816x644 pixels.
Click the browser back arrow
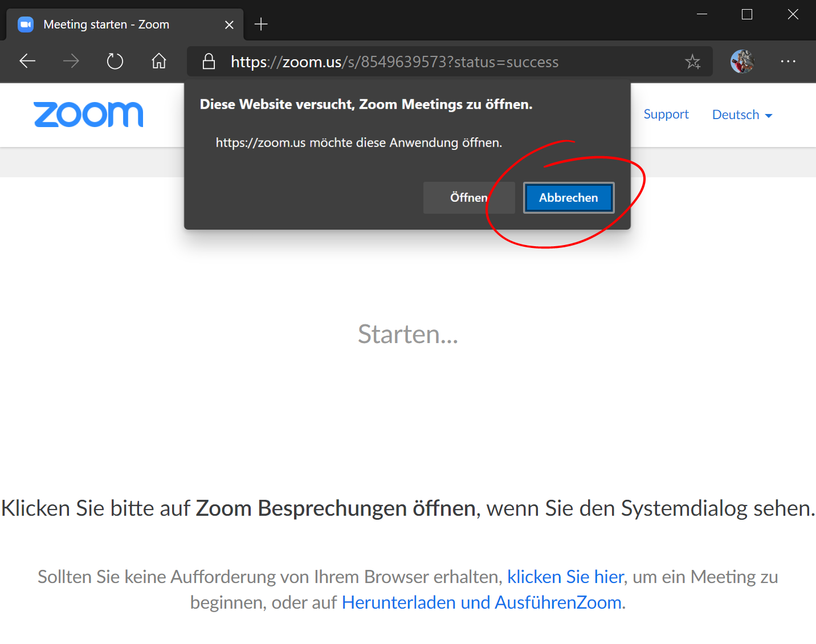click(x=27, y=61)
